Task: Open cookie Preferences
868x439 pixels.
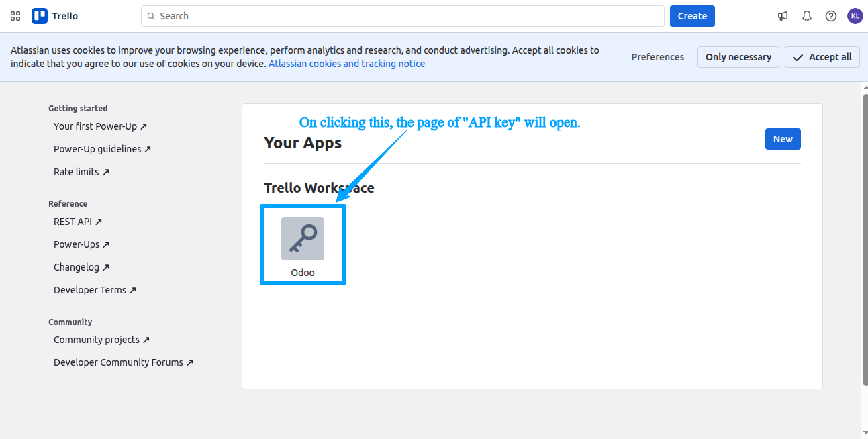Action: 658,57
